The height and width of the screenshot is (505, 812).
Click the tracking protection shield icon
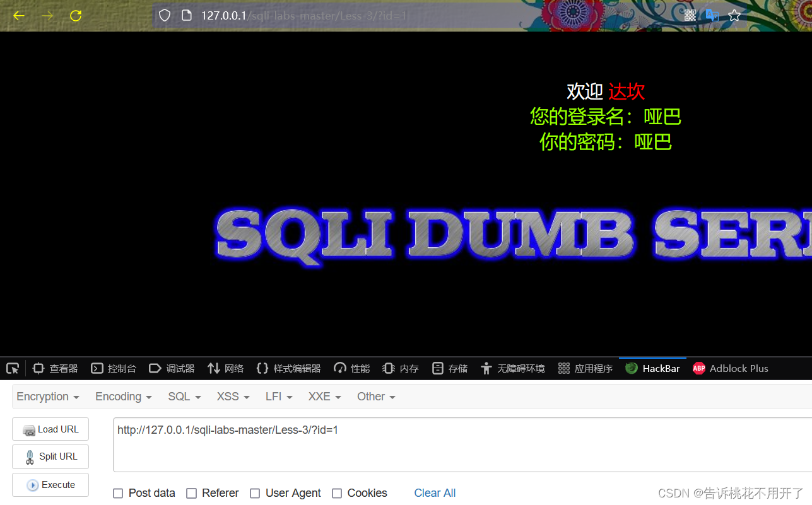(x=164, y=15)
